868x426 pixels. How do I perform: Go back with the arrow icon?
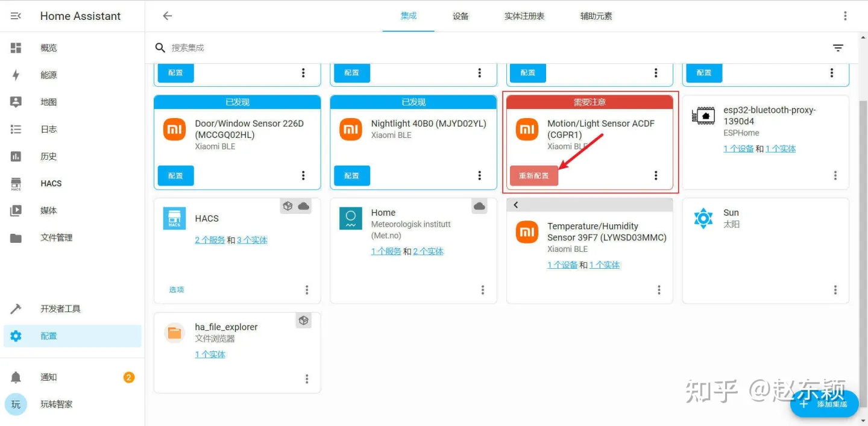168,16
